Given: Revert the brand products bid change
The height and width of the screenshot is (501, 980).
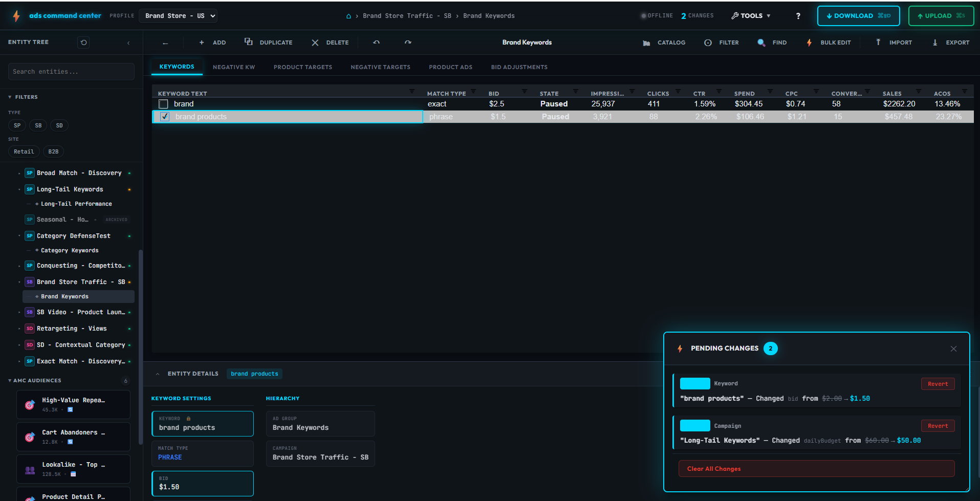Looking at the screenshot, I should [x=938, y=383].
